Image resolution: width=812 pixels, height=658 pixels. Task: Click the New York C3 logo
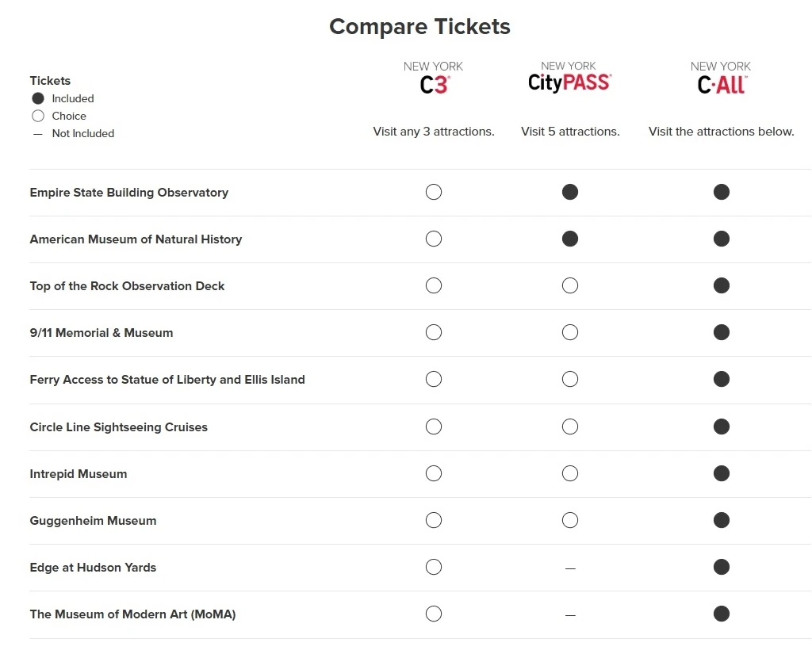click(434, 78)
